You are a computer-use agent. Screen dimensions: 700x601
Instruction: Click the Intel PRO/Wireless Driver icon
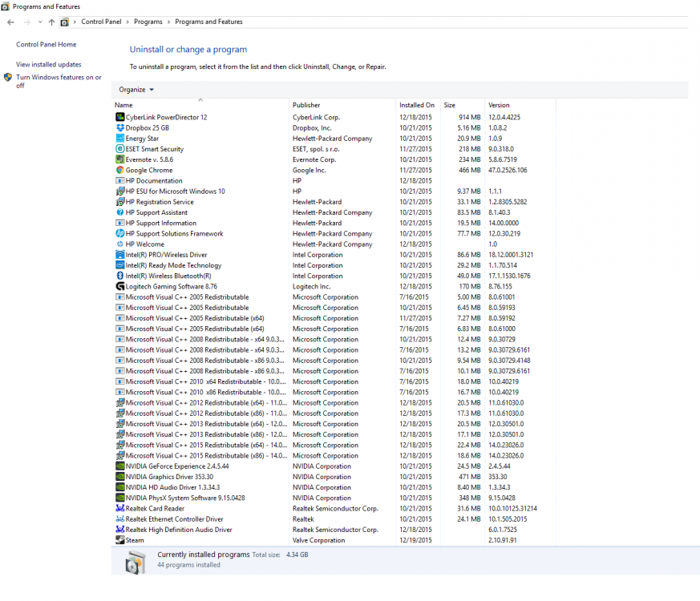coord(119,255)
